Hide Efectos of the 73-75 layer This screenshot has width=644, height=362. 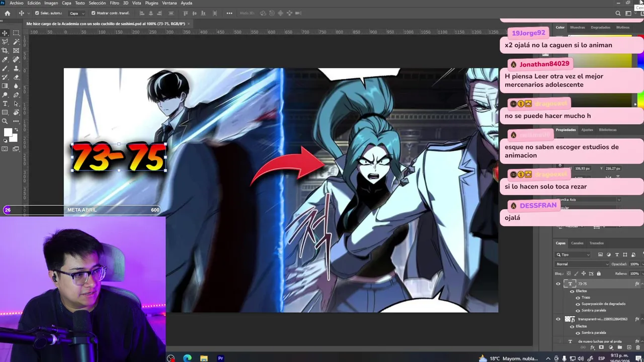[x=572, y=291]
